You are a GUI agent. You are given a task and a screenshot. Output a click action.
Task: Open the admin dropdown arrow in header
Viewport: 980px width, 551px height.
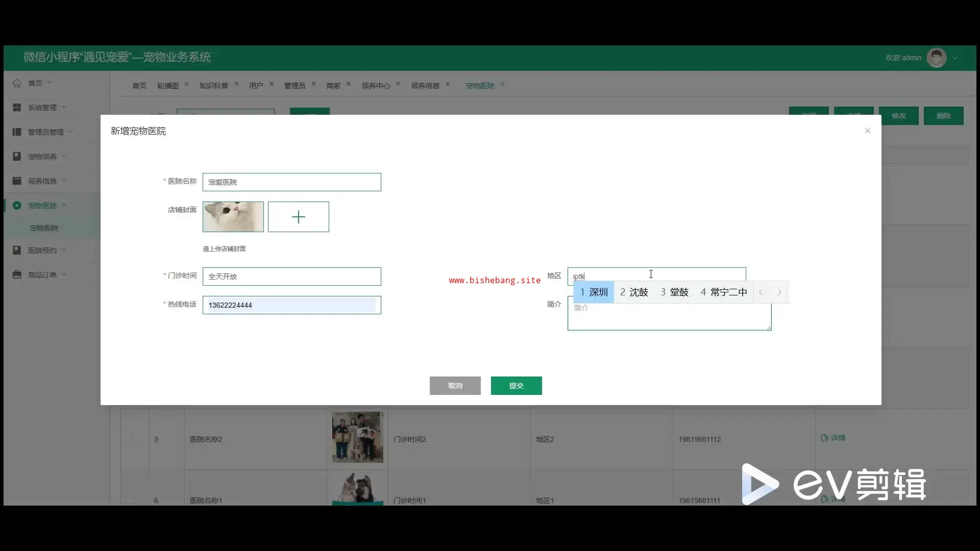tap(955, 58)
